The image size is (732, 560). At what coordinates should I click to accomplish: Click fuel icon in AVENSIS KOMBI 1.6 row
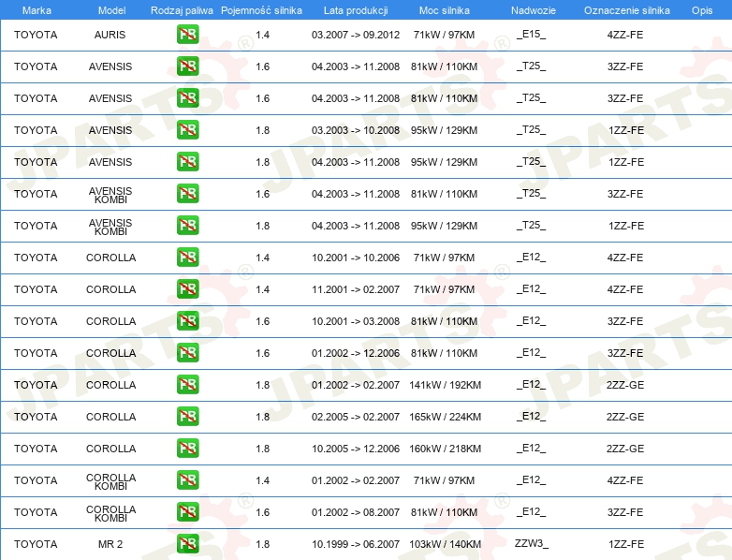tap(187, 193)
